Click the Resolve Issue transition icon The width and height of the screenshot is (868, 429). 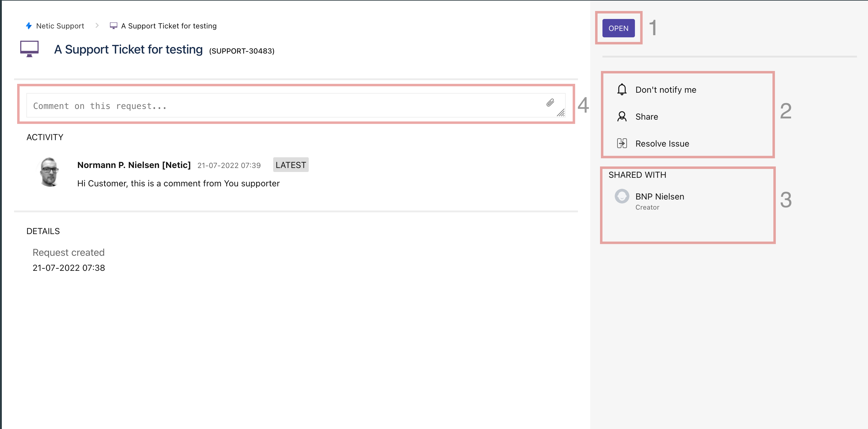click(x=622, y=144)
